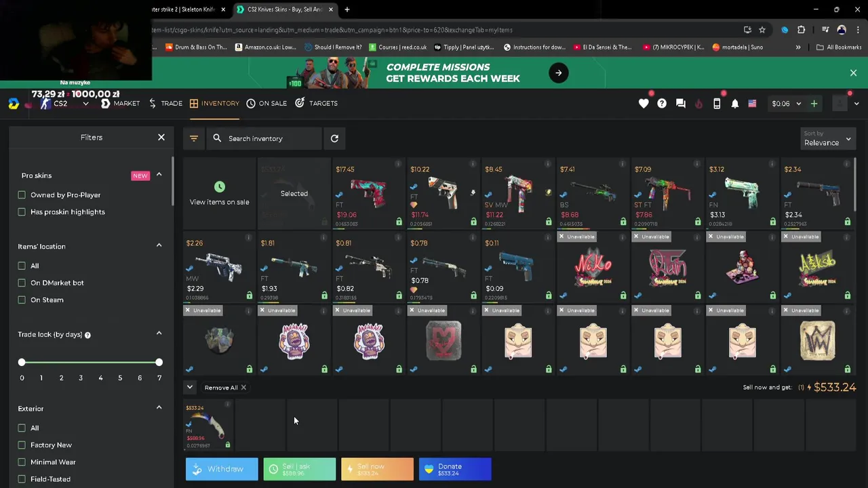Remove all selected items via X
The image size is (868, 488).
243,388
